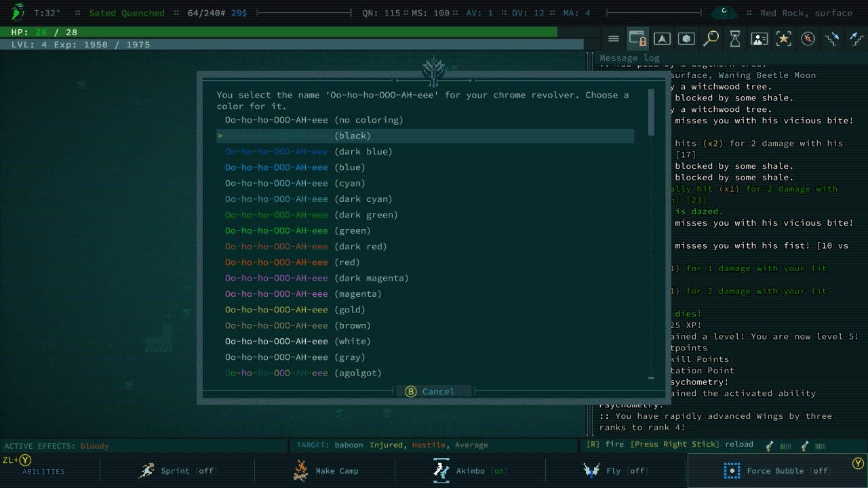Toggle Akimbo ability off
Viewport: 868px width, 488px height.
468,470
